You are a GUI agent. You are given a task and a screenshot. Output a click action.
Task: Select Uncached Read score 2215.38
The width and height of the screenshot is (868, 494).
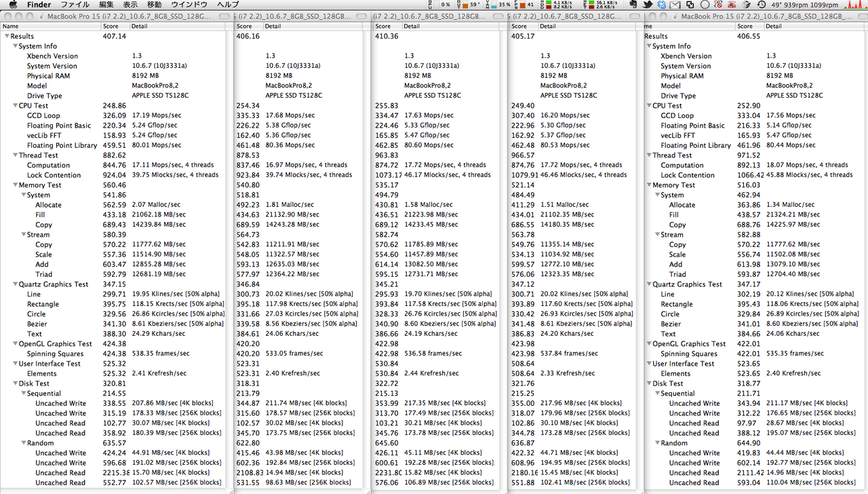[x=116, y=473]
